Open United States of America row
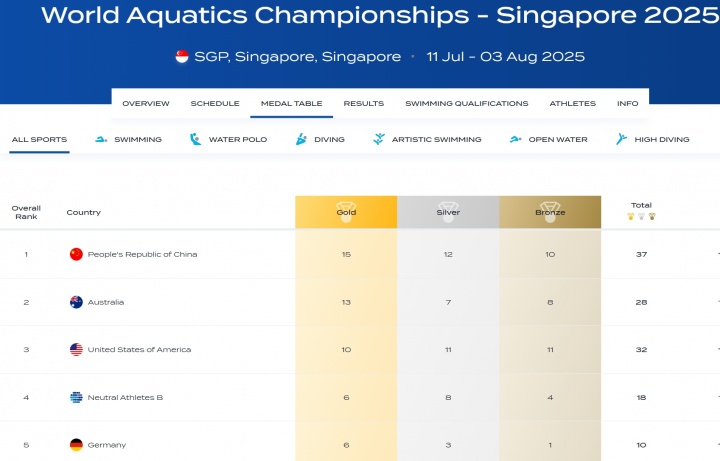The height and width of the screenshot is (461, 720). point(360,349)
